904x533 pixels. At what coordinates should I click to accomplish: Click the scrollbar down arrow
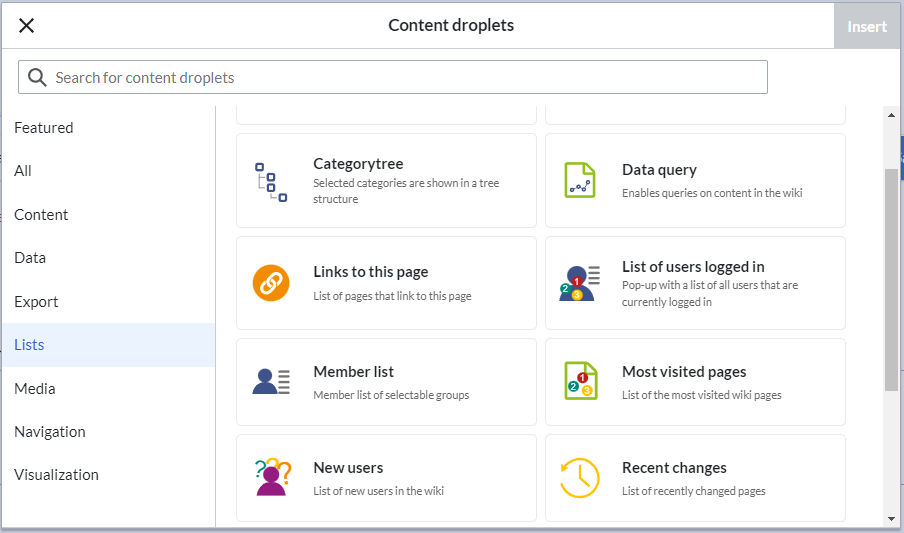(891, 519)
